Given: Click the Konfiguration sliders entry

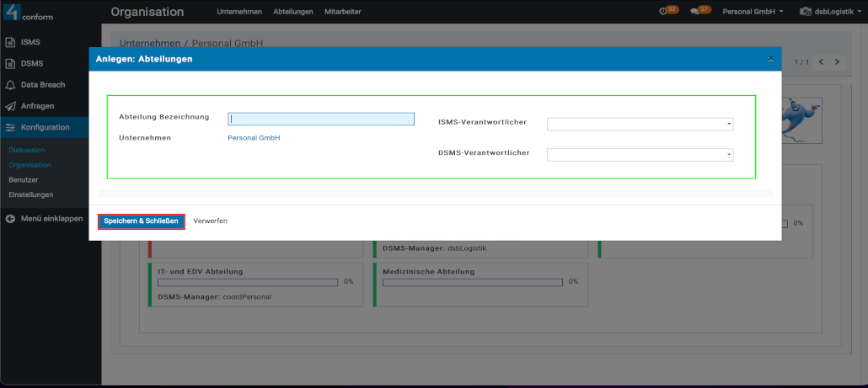Looking at the screenshot, I should click(x=45, y=127).
